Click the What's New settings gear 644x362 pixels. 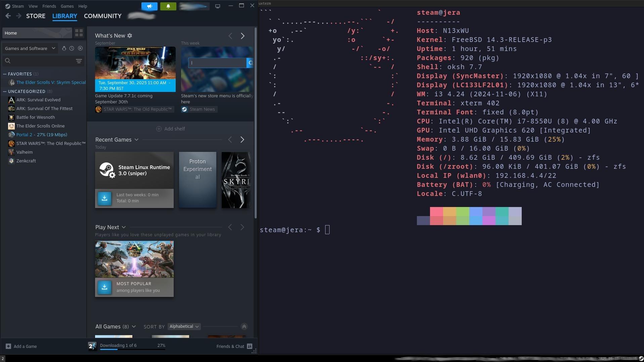(x=130, y=36)
